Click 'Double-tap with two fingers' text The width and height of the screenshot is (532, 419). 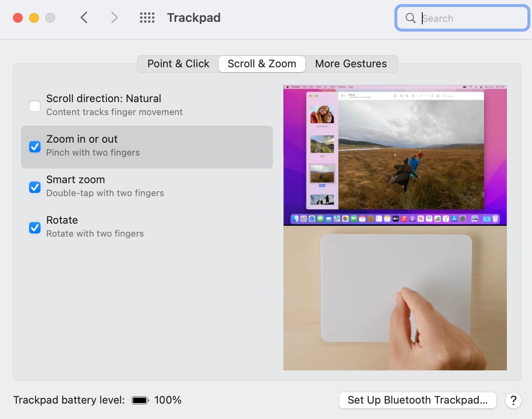tap(105, 193)
